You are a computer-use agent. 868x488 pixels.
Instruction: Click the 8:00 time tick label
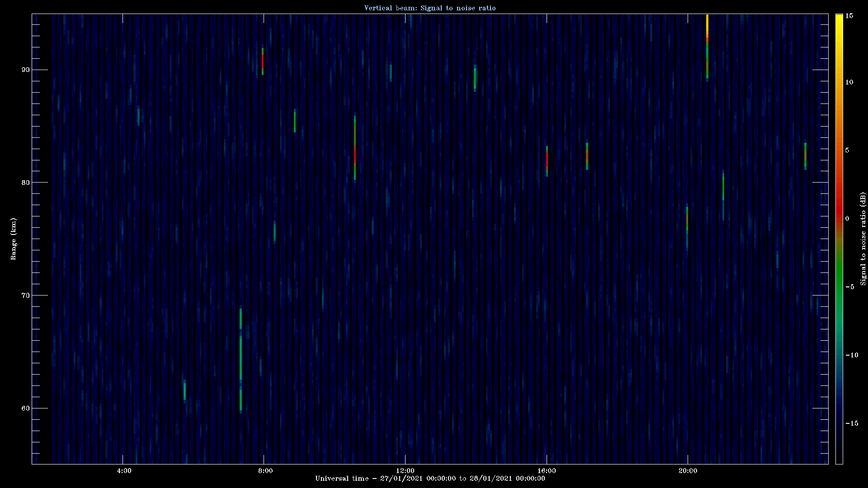(265, 471)
